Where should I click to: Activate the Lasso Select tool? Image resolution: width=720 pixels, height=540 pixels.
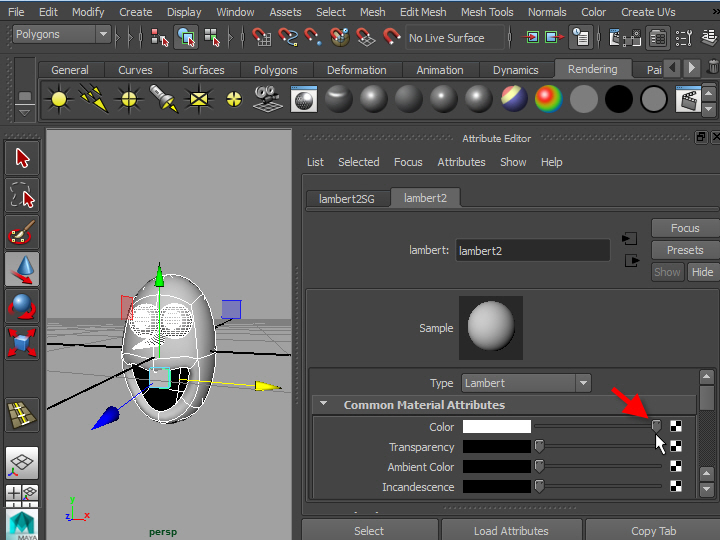tap(22, 195)
